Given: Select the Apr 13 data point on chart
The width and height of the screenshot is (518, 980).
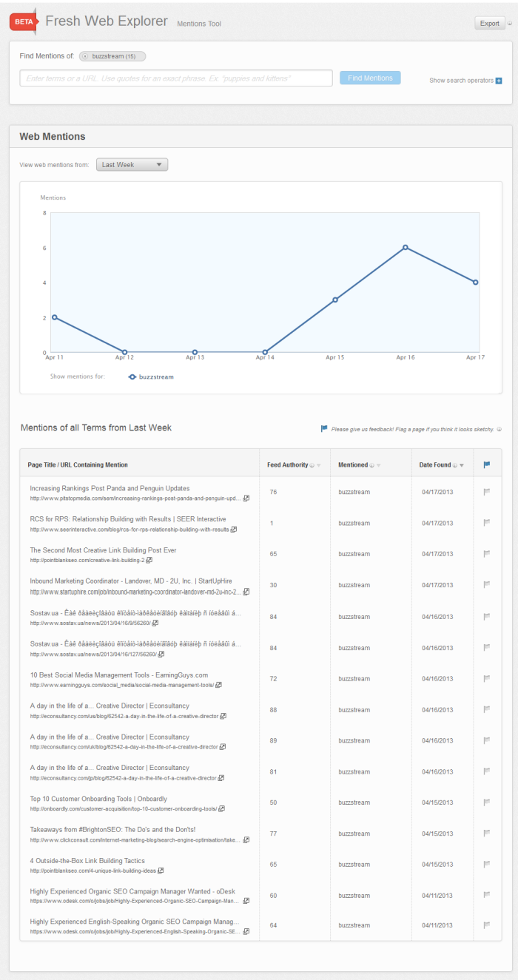Looking at the screenshot, I should (x=195, y=352).
